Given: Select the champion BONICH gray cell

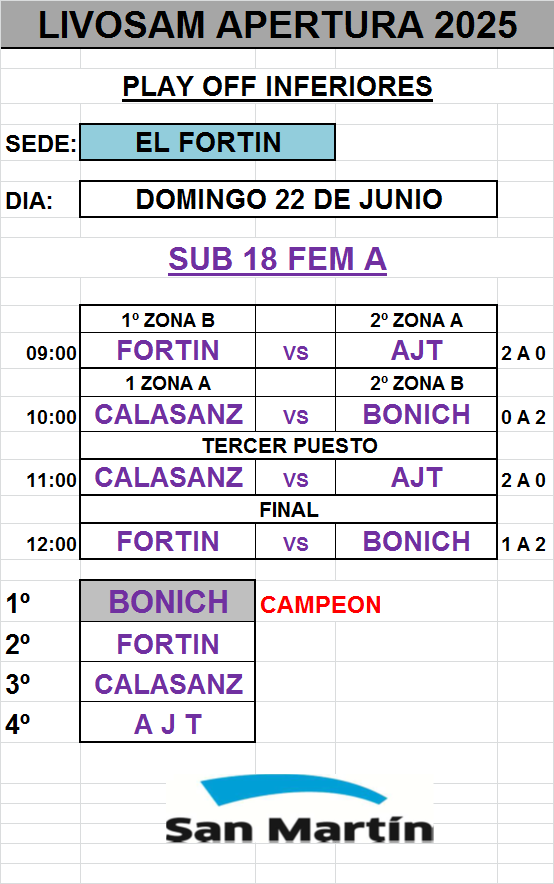Looking at the screenshot, I should (x=168, y=601).
